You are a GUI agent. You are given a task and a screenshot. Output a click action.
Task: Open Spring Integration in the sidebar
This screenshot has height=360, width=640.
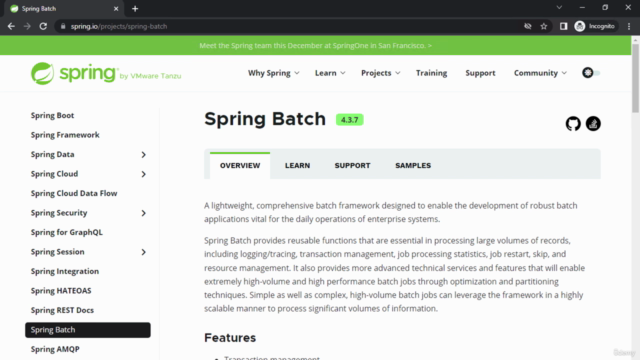point(65,271)
